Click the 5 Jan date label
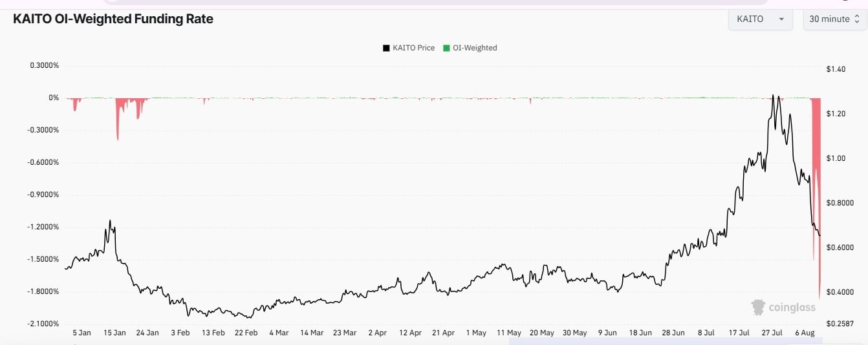 82,333
